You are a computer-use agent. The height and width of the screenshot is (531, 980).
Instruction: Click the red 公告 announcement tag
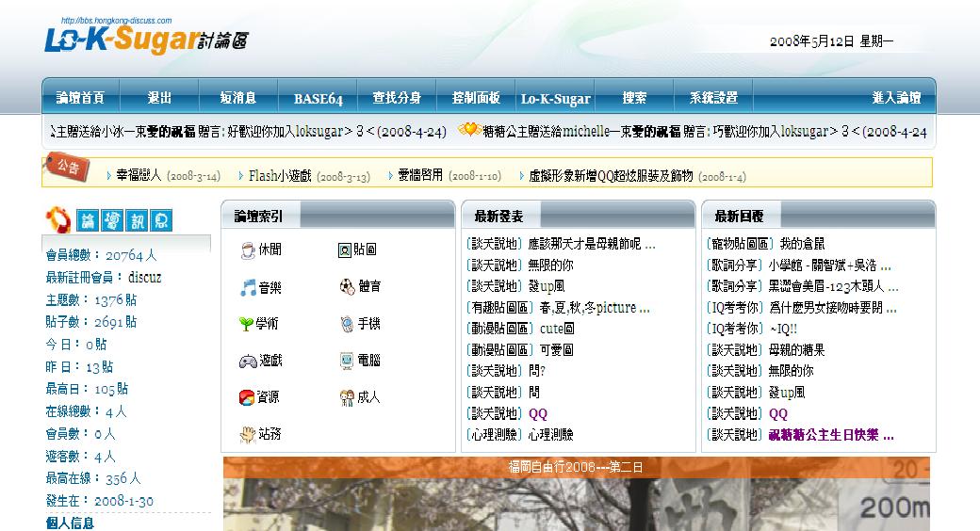pyautogui.click(x=67, y=168)
